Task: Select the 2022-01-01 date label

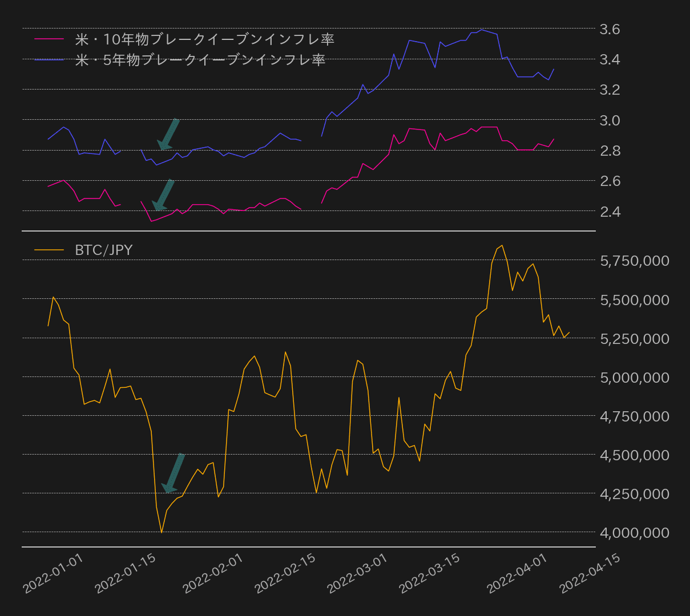Action: coord(51,574)
